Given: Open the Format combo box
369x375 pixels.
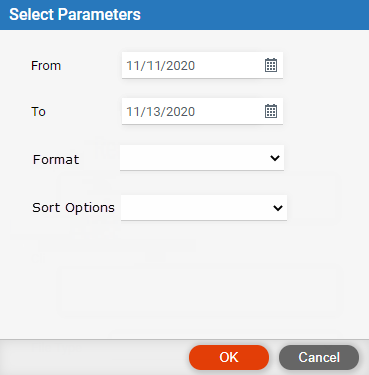Looking at the screenshot, I should click(x=202, y=158).
